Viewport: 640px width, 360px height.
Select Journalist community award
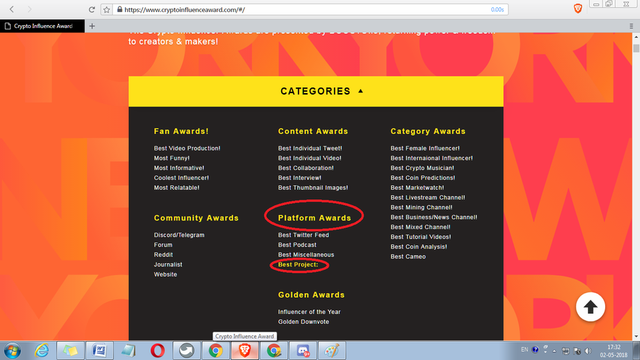click(x=168, y=264)
